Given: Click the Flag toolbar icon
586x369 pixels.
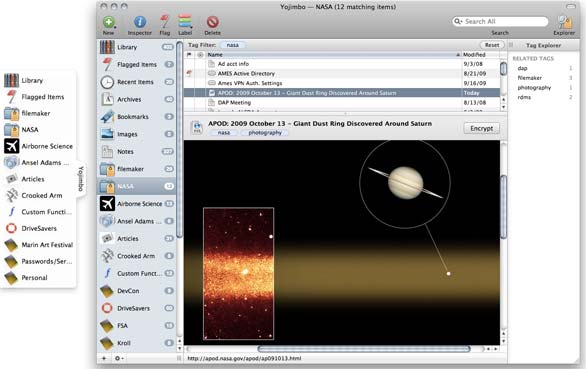Looking at the screenshot, I should (x=164, y=22).
